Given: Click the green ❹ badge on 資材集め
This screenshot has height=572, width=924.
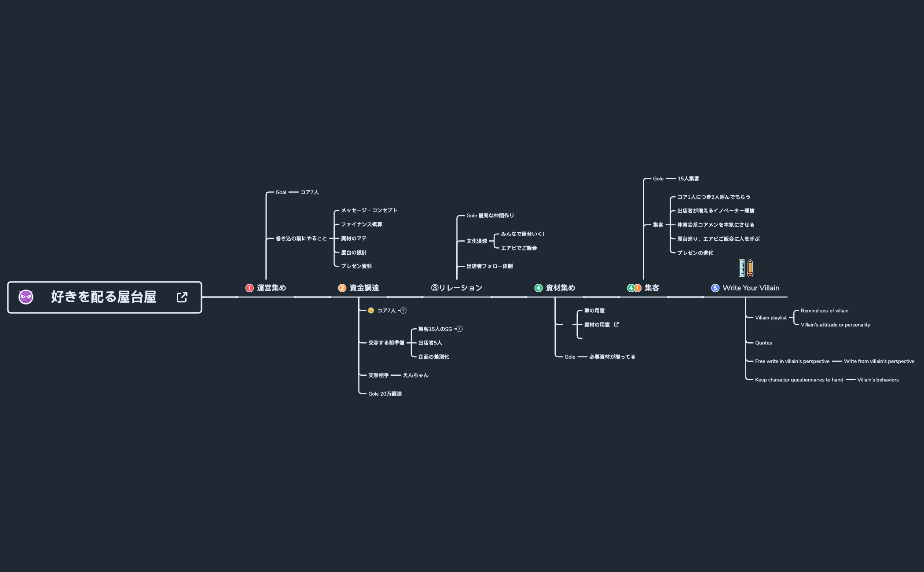Looking at the screenshot, I should pos(538,288).
